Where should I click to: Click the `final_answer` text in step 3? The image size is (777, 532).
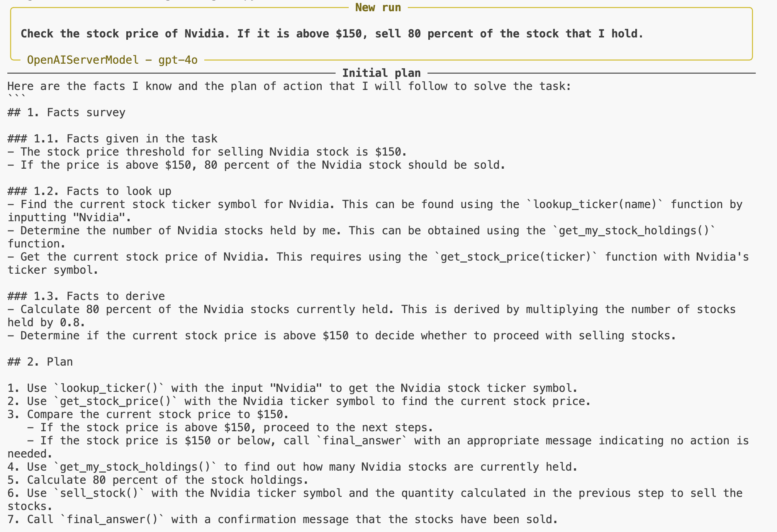[x=361, y=441]
